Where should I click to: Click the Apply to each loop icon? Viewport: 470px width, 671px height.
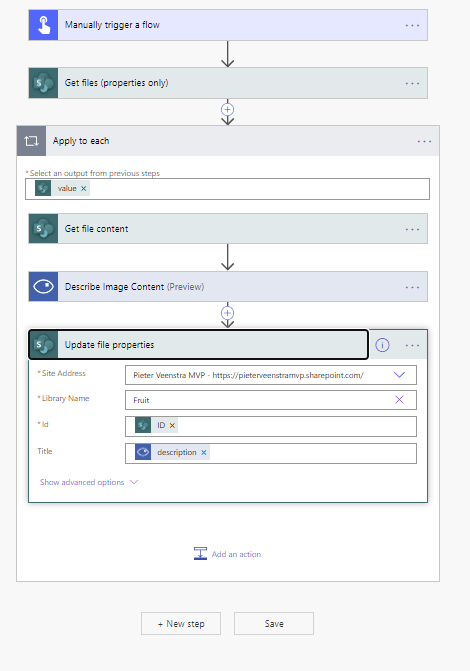tap(31, 141)
